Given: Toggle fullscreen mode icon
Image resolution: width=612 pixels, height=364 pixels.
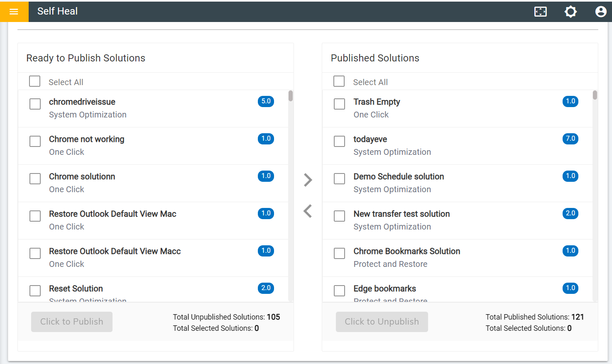Looking at the screenshot, I should pos(540,12).
